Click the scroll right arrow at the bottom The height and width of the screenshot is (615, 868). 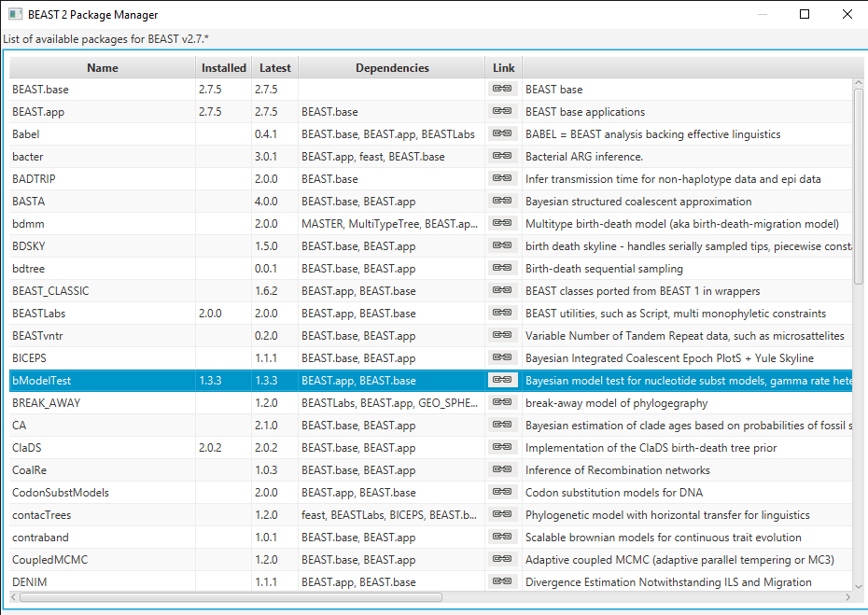847,597
